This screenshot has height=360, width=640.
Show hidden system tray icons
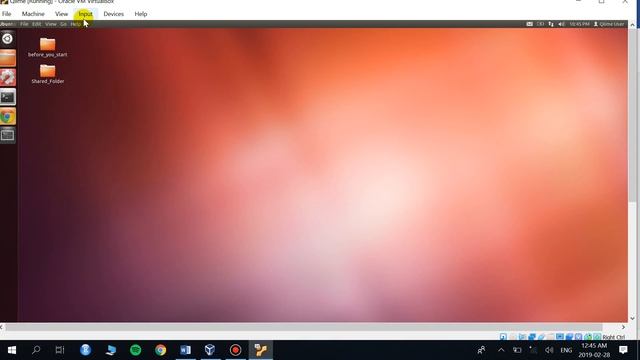click(x=501, y=350)
